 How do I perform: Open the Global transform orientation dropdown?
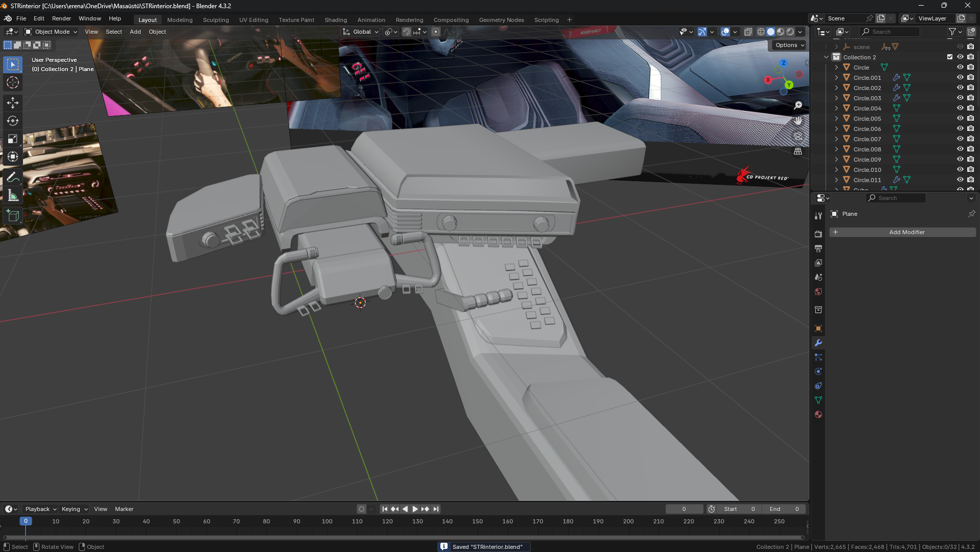click(x=361, y=32)
